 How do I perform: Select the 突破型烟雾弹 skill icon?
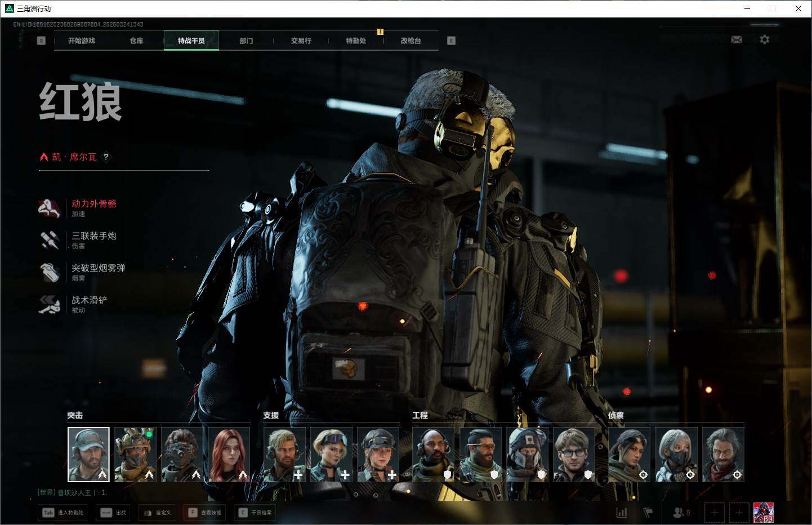click(50, 272)
